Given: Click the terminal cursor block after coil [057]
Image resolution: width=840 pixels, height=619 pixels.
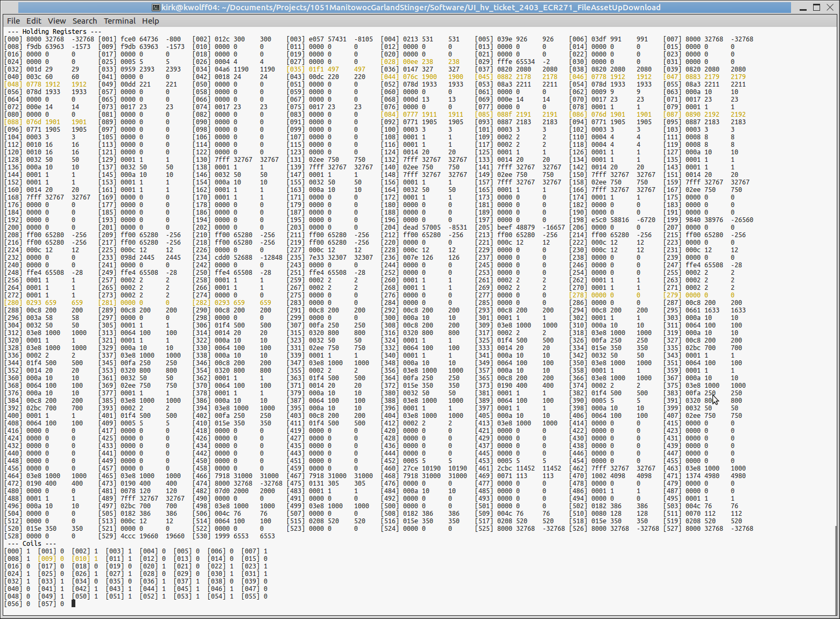Looking at the screenshot, I should [73, 603].
